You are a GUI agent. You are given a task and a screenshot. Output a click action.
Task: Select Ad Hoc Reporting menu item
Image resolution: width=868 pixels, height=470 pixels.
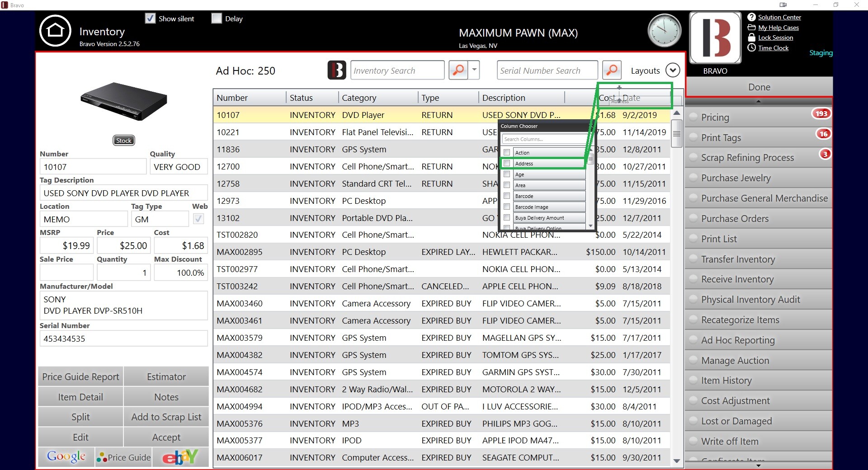coord(759,340)
